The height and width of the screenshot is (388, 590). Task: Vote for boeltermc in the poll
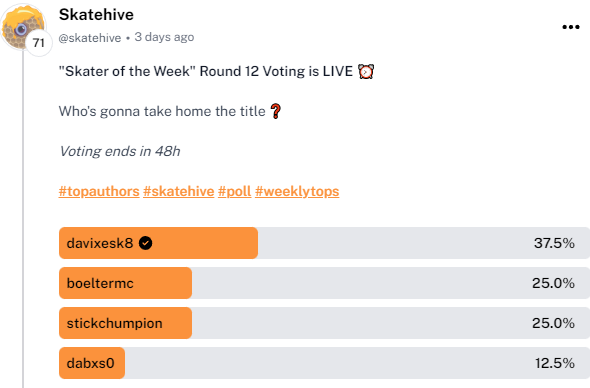pyautogui.click(x=324, y=283)
